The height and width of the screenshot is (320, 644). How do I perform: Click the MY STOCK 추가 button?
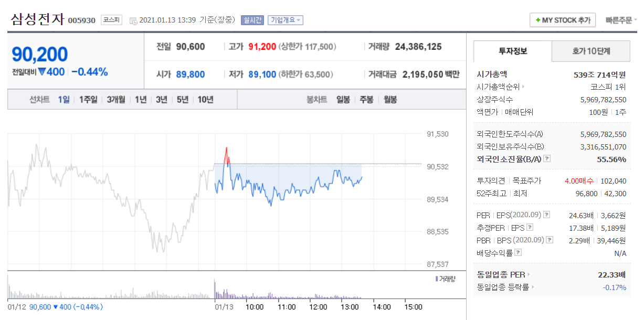pos(563,20)
